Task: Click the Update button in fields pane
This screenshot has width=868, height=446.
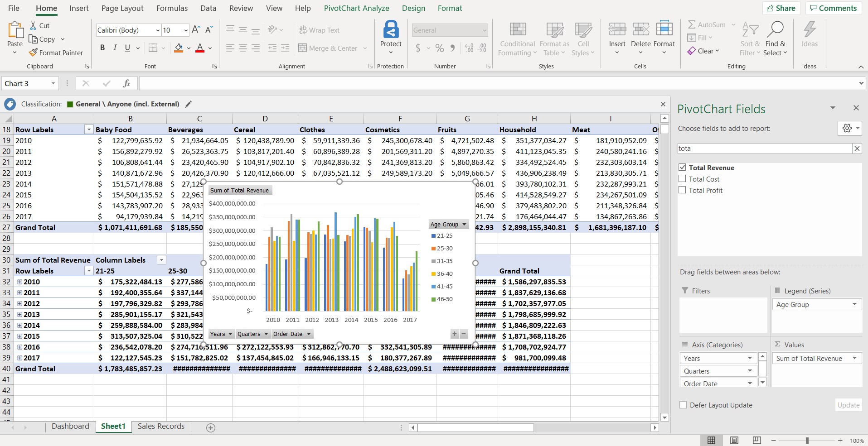Action: (848, 405)
